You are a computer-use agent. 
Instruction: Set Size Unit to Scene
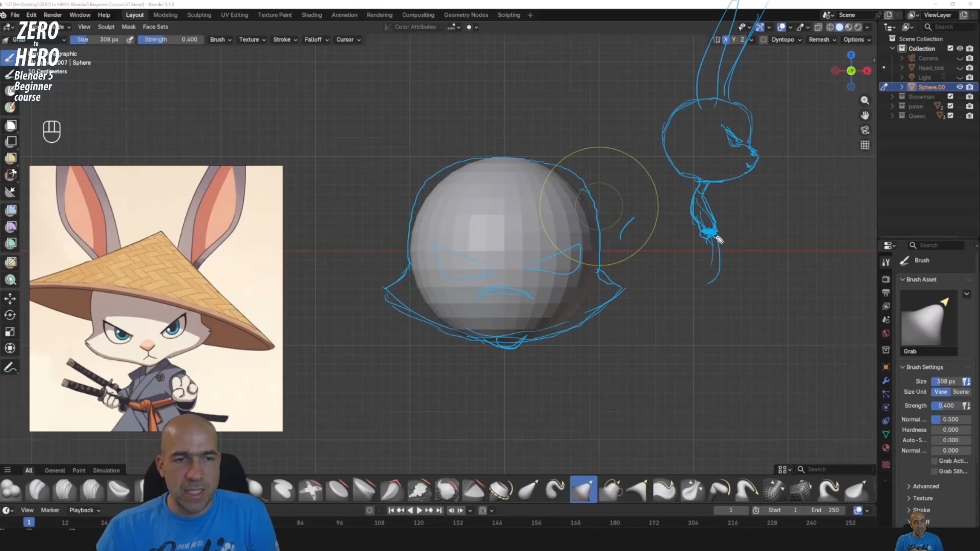point(960,392)
